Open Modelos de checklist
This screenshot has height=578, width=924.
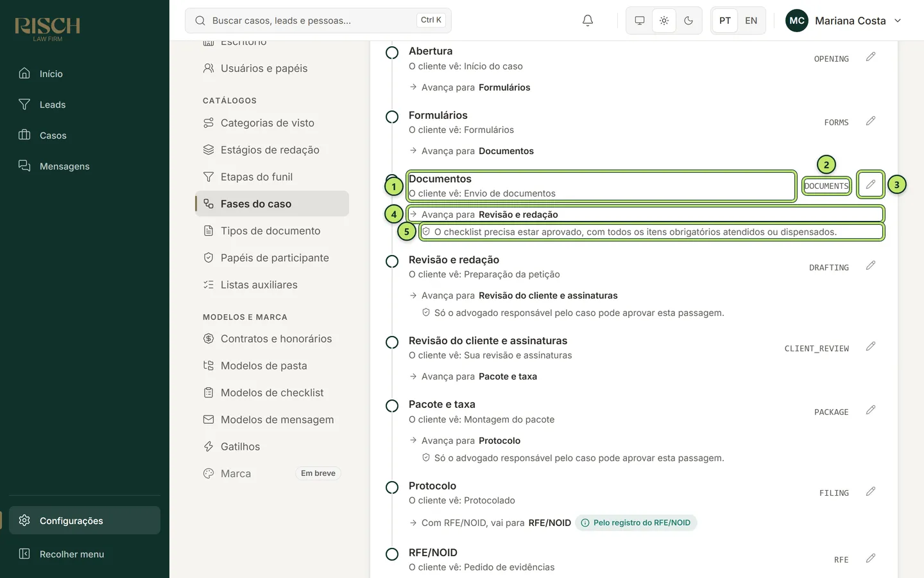click(272, 392)
